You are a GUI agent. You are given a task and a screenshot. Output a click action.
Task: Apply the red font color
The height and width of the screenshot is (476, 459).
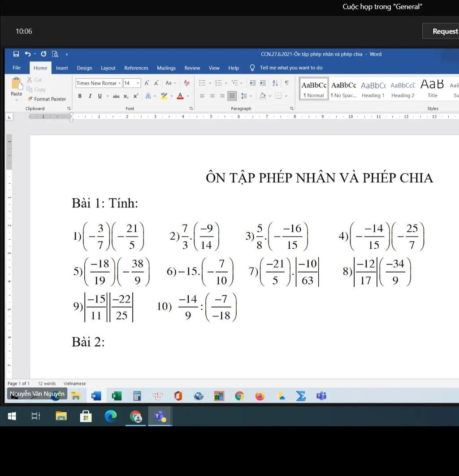[x=180, y=96]
